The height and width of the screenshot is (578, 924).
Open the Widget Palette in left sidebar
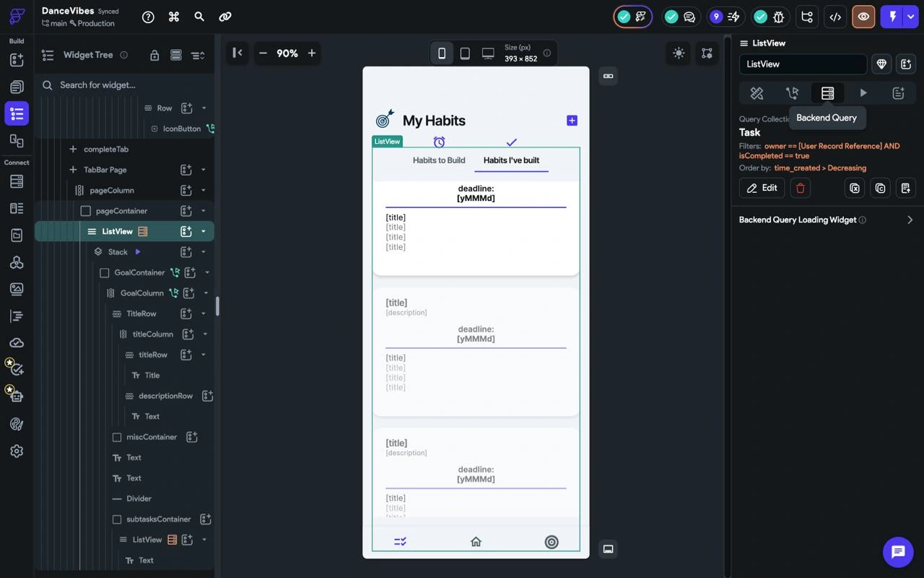[x=17, y=60]
